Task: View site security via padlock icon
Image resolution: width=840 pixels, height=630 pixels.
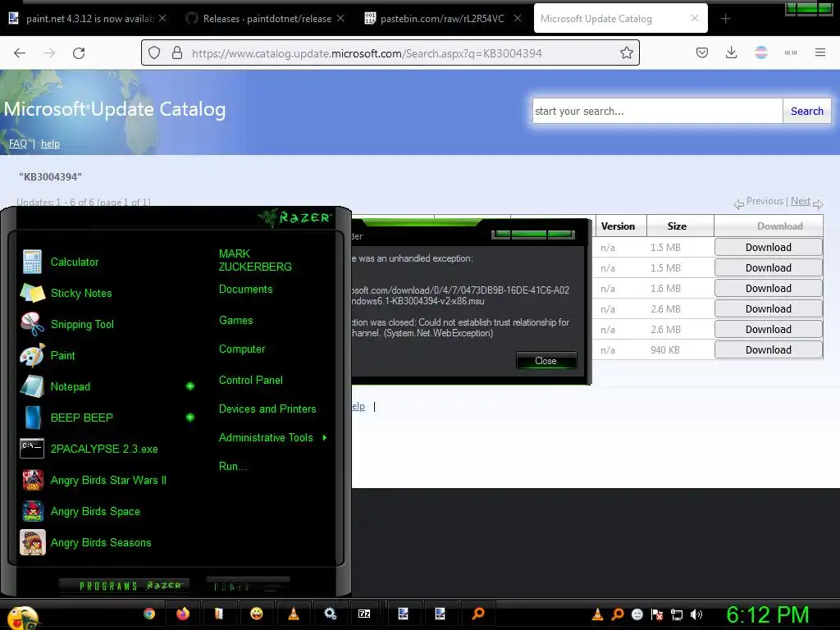Action: [177, 52]
